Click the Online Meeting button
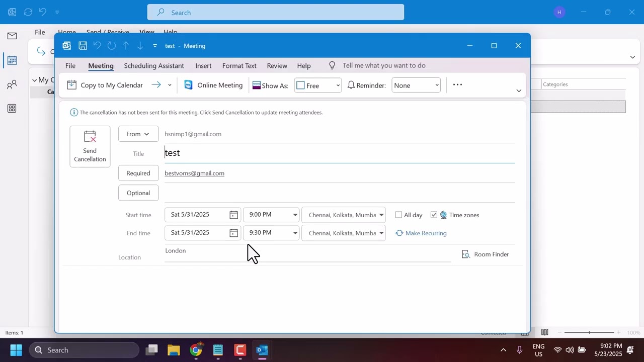This screenshot has width=644, height=362. 213,85
